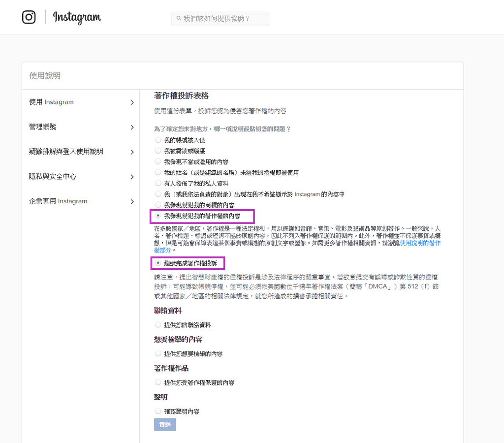Expand the chevron next to 使用 Instagram
Screen dimensions: 504x443
[x=132, y=102]
